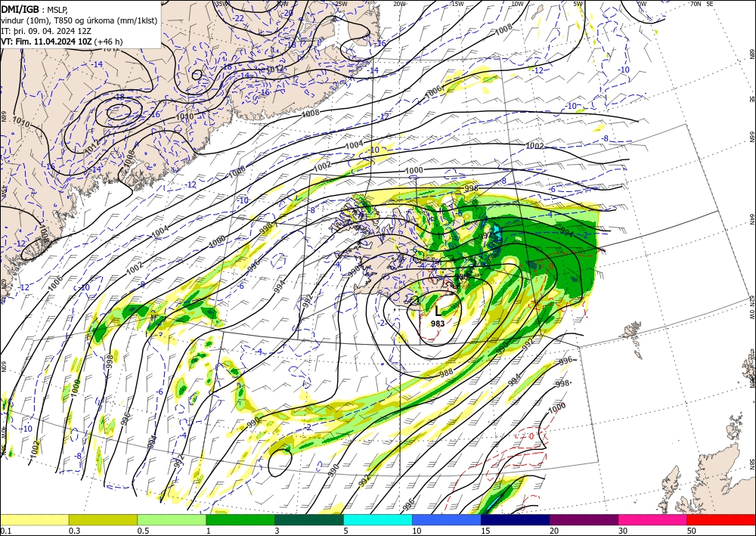Click the '70N' label in top-right
756x536 pixels.
tap(696, 4)
